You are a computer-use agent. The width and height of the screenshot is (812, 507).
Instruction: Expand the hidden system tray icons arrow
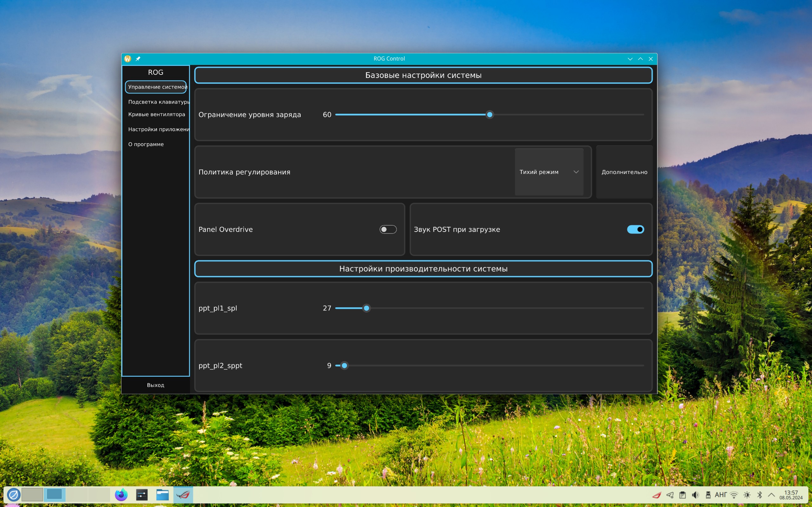[771, 495]
